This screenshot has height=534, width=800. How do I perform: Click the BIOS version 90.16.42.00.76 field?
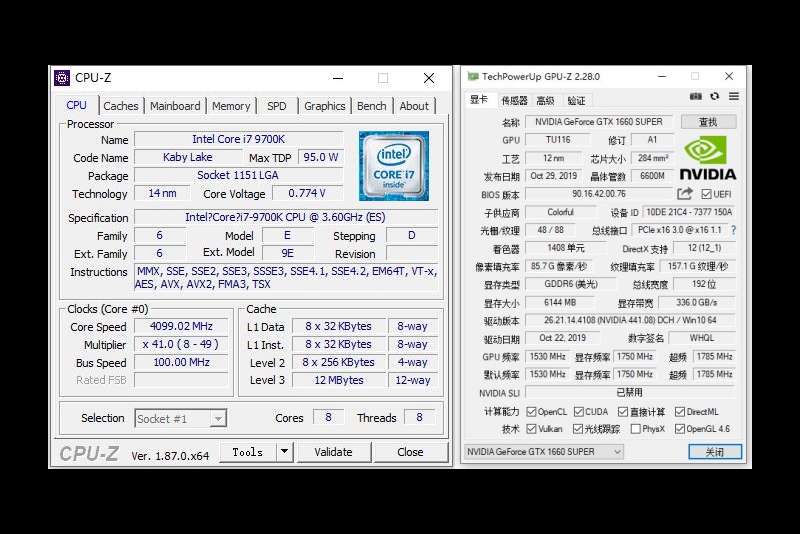(599, 194)
